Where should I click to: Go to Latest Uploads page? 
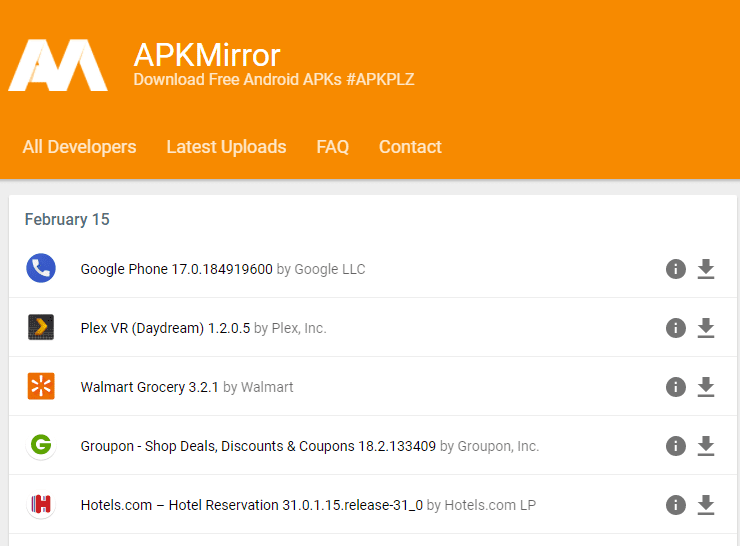(226, 147)
